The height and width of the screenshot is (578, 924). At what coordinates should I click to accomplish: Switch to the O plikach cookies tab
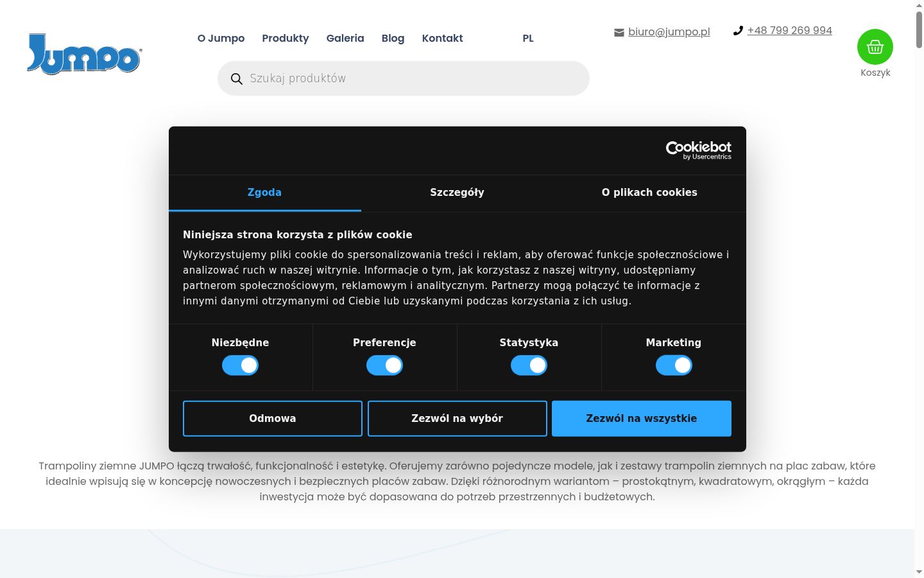point(649,193)
